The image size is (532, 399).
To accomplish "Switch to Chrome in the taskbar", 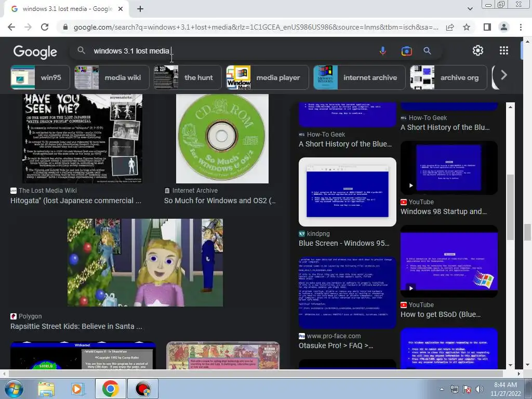I will 111,389.
